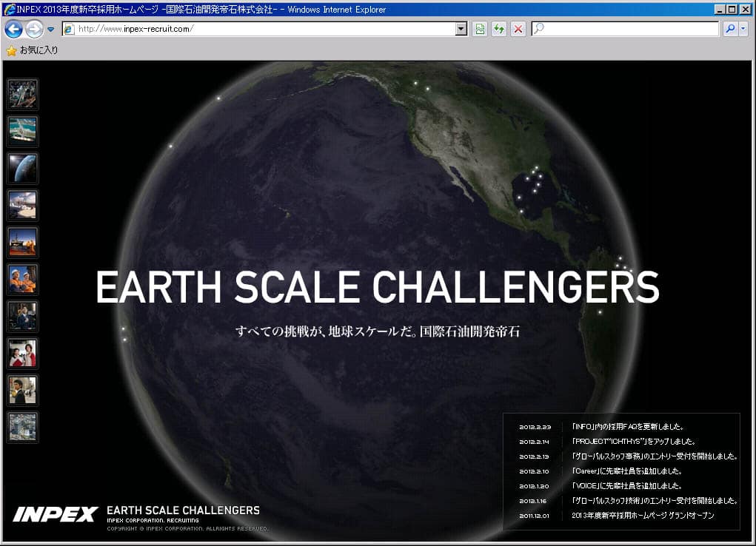The height and width of the screenshot is (546, 756).
Task: Open the Earth from space thumbnail
Action: (22, 168)
